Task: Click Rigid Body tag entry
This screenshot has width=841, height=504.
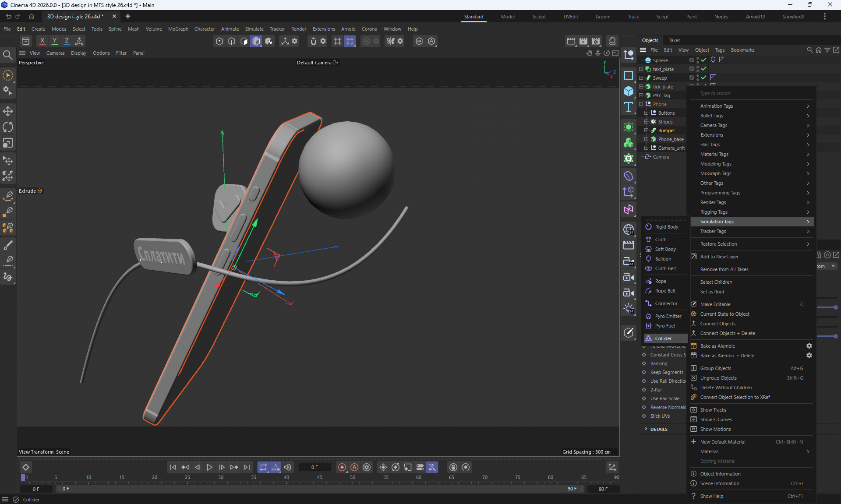Action: [666, 227]
